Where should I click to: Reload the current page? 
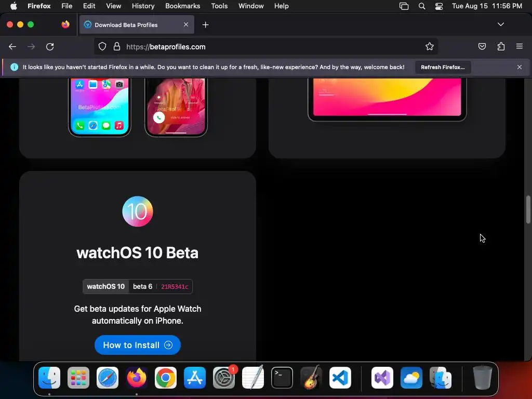point(50,47)
